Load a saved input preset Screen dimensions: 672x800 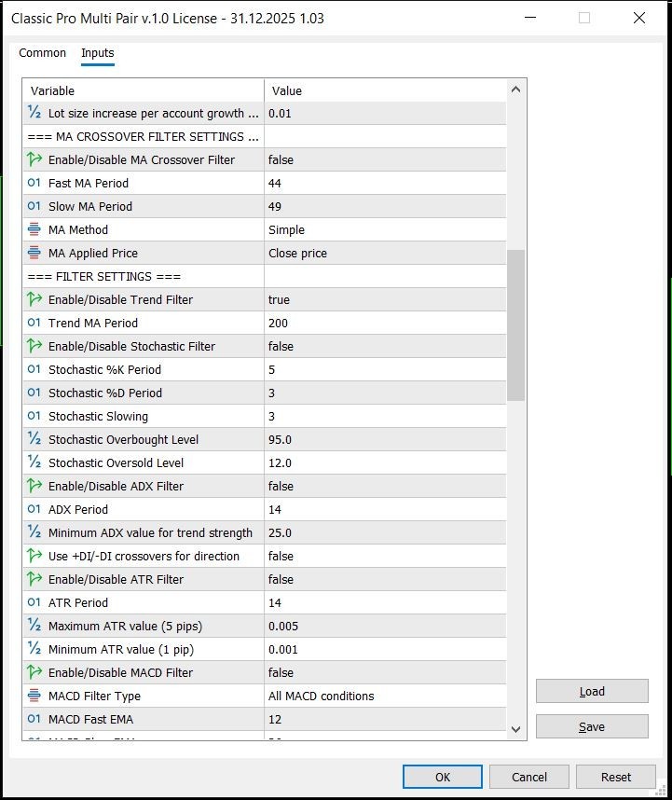click(x=592, y=691)
